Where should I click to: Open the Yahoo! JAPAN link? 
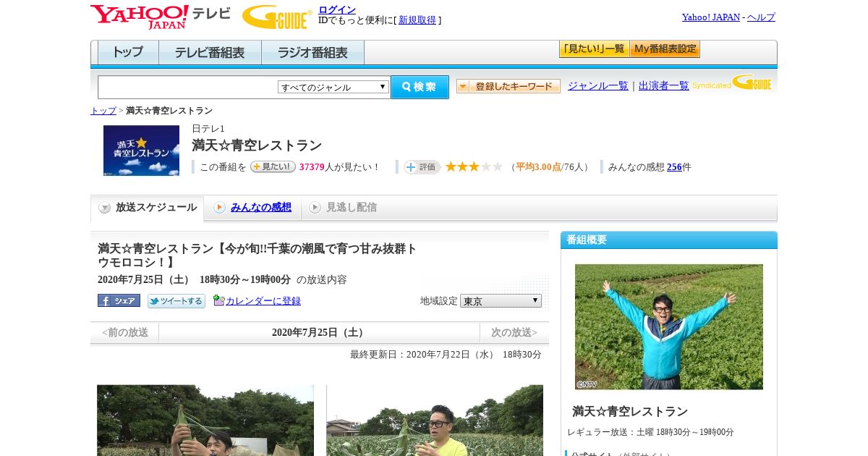click(x=711, y=17)
